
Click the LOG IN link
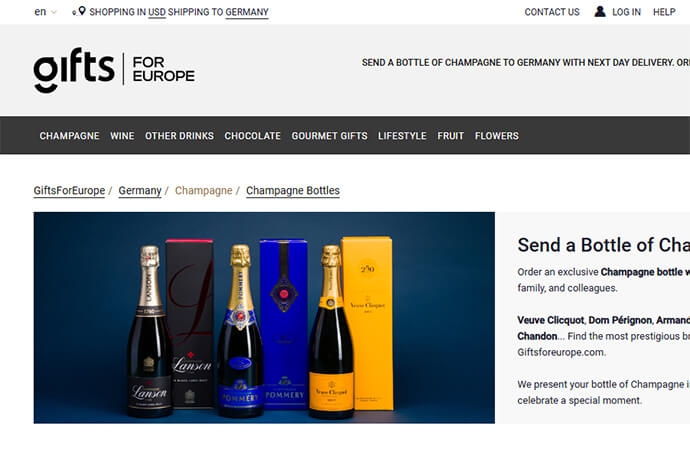tap(627, 12)
